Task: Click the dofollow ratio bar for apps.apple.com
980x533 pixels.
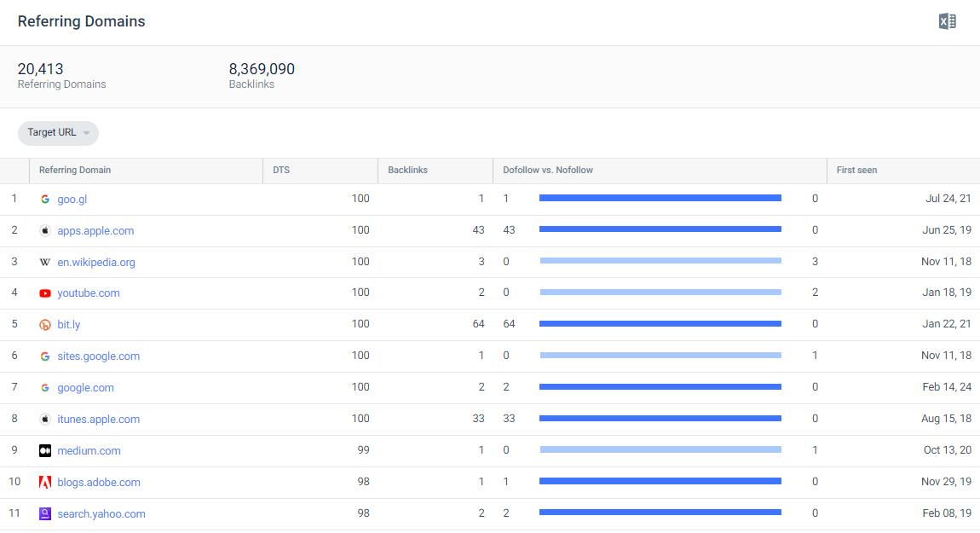Action: pyautogui.click(x=660, y=229)
